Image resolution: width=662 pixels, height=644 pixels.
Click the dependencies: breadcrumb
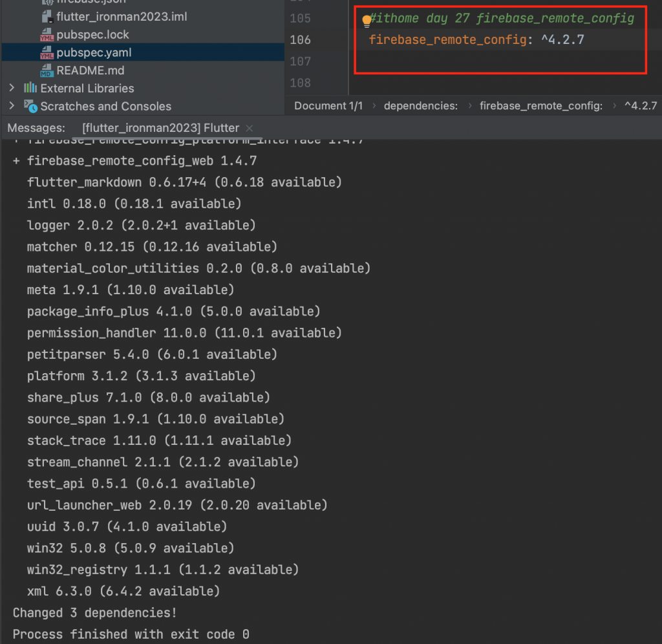[420, 105]
